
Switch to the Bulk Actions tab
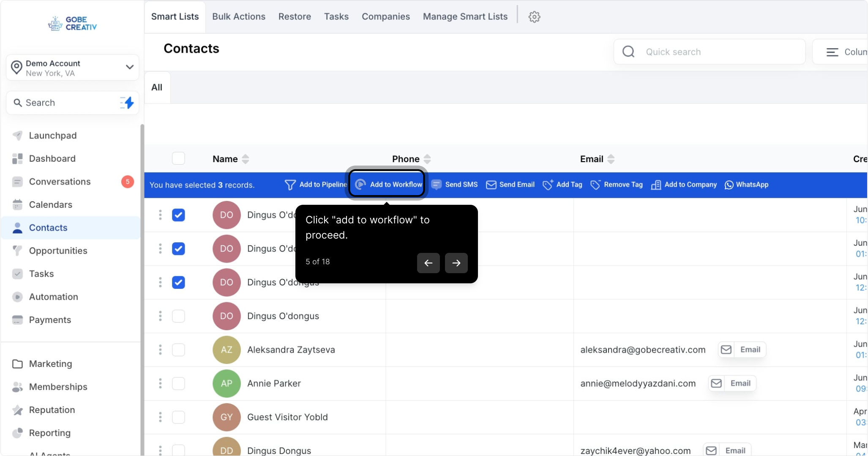[x=239, y=16]
